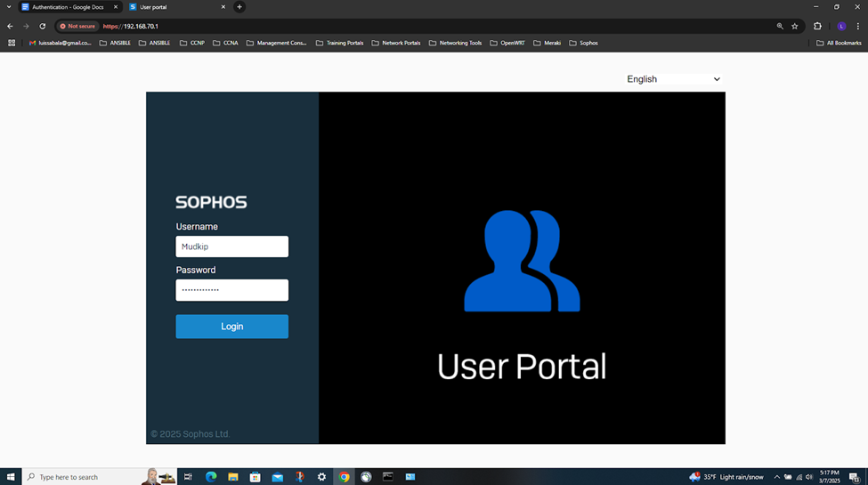Open the zoom magnifier icon in address bar

click(x=780, y=26)
